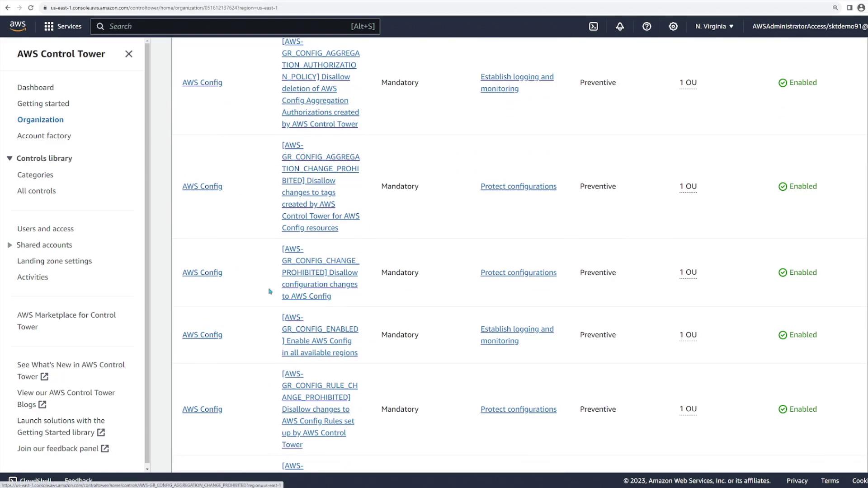Open the GR_CONFIG_ENABLED control link
Viewport: 868px width, 488px height.
click(x=320, y=335)
